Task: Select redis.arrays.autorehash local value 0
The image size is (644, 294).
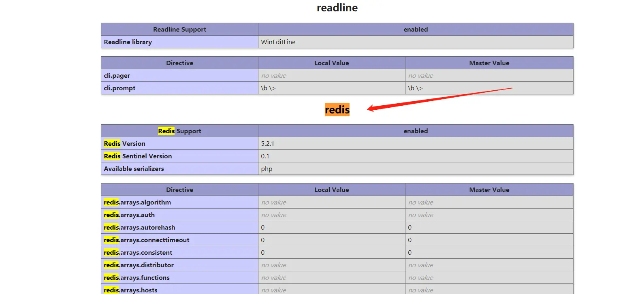Action: [x=262, y=227]
